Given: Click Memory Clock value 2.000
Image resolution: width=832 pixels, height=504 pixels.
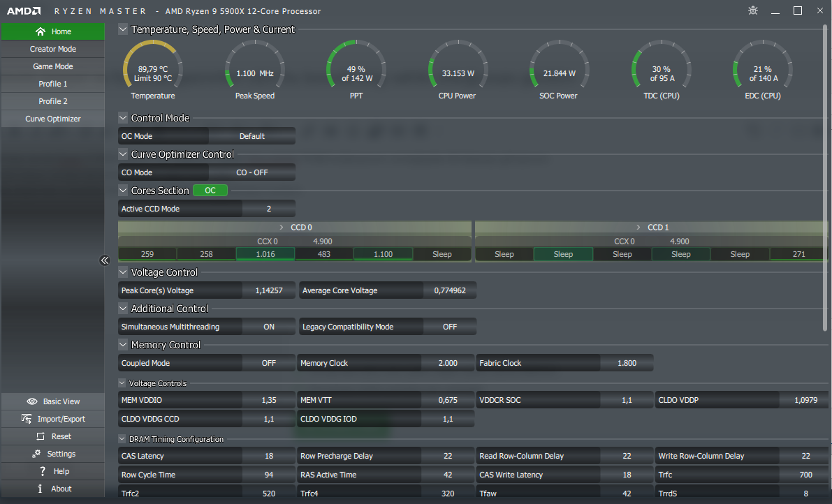Looking at the screenshot, I should tap(448, 363).
